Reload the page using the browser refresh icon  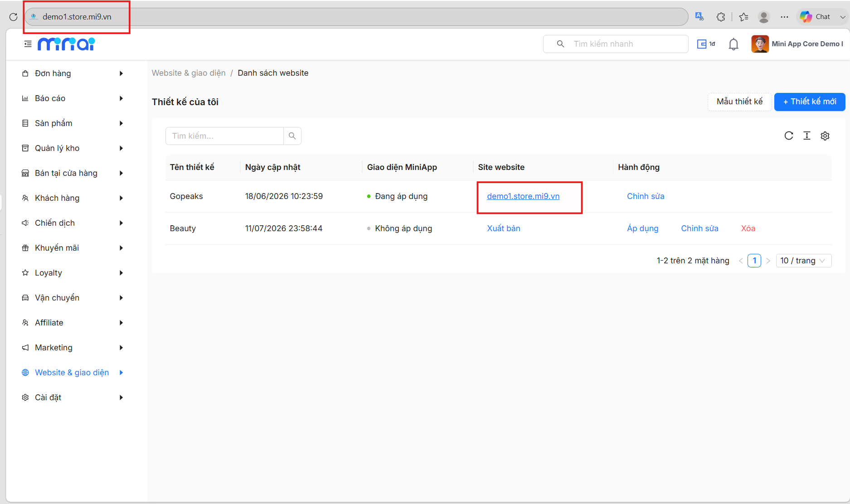click(x=13, y=17)
